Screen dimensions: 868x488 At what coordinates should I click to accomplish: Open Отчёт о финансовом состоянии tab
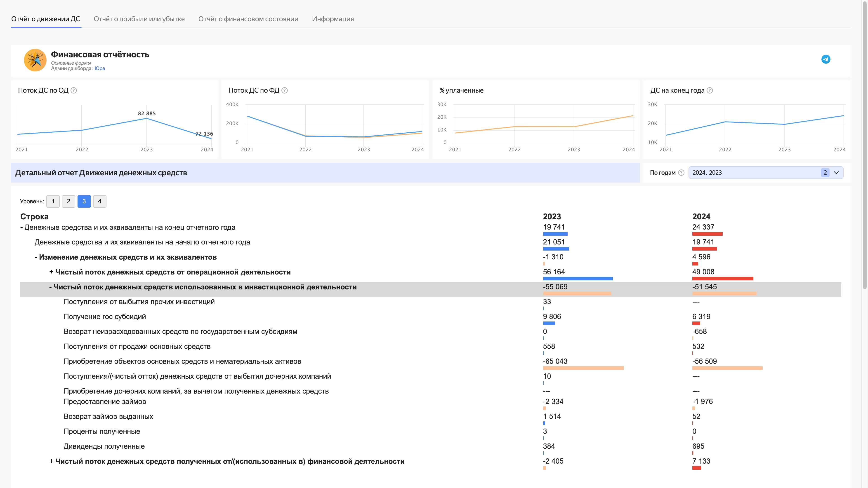coord(248,19)
